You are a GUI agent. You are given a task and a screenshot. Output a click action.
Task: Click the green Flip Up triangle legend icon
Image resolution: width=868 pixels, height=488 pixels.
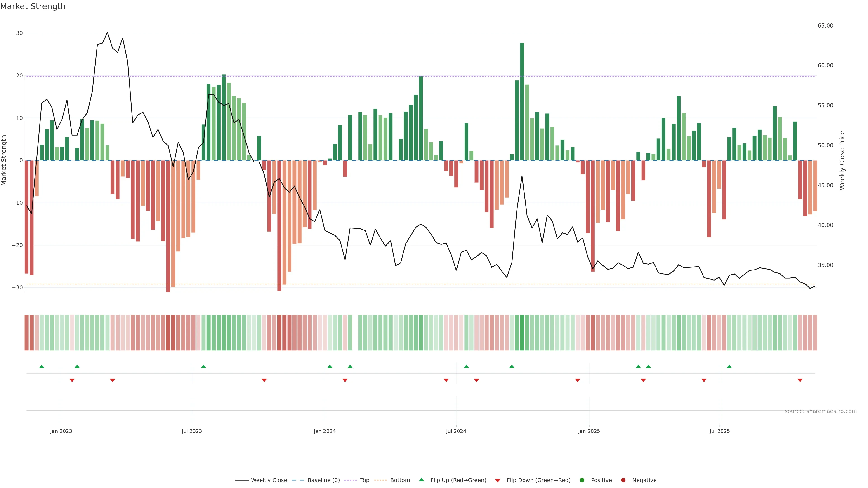coord(421,480)
